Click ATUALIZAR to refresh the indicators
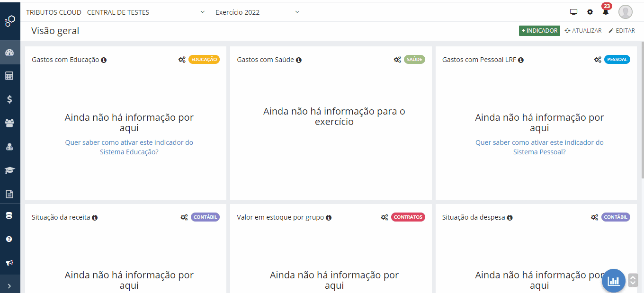Image resolution: width=644 pixels, height=293 pixels. (582, 30)
